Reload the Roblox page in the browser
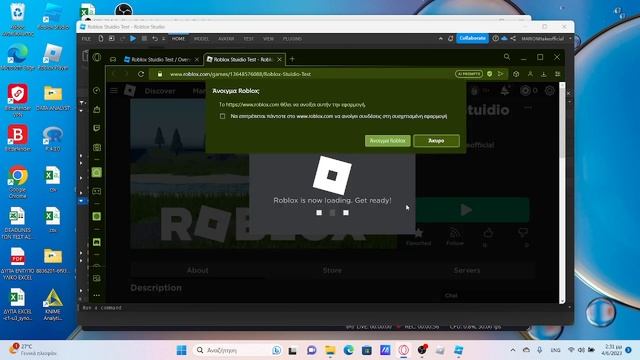This screenshot has height=360, width=640. [141, 74]
